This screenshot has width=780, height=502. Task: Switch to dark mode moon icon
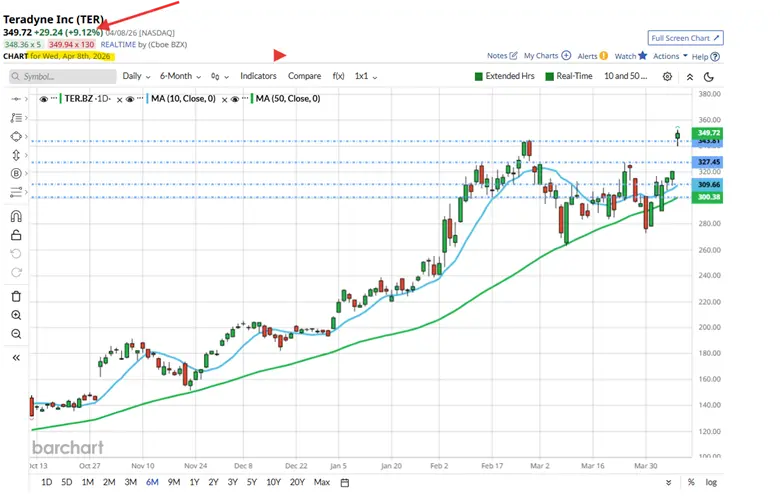pos(709,77)
